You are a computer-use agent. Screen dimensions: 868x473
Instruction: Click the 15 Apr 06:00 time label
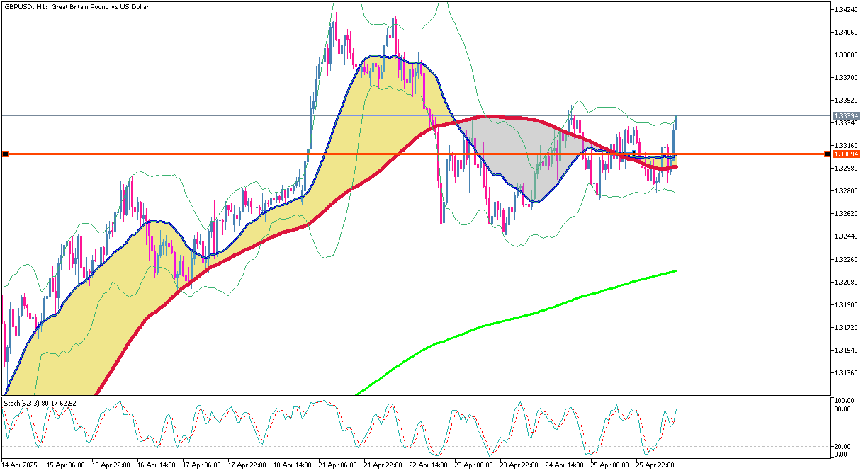65,465
